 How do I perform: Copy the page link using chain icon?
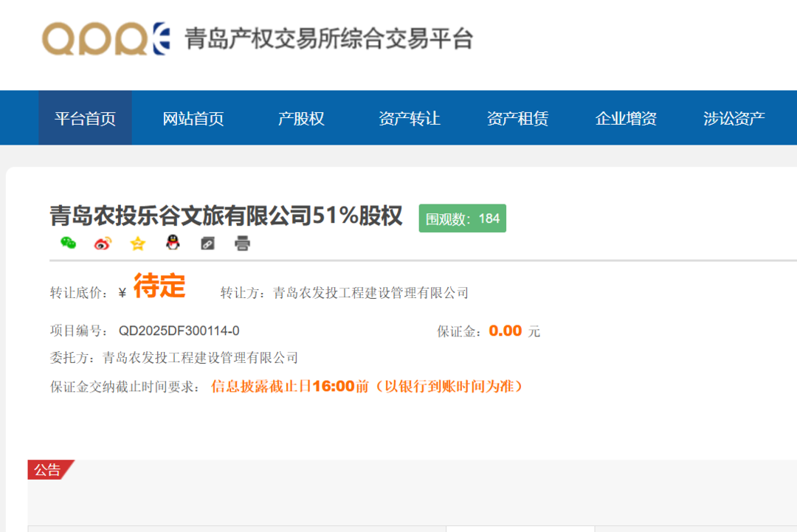tap(207, 243)
